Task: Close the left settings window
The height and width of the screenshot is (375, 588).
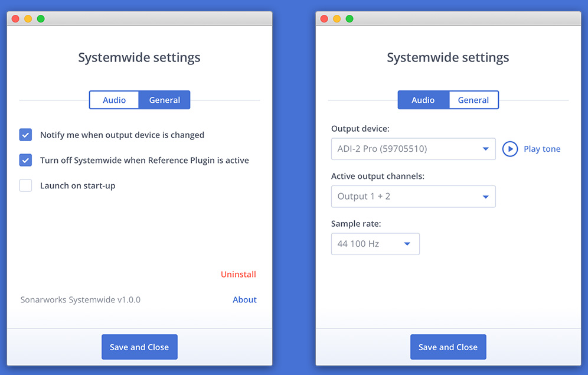Action: pyautogui.click(x=15, y=18)
